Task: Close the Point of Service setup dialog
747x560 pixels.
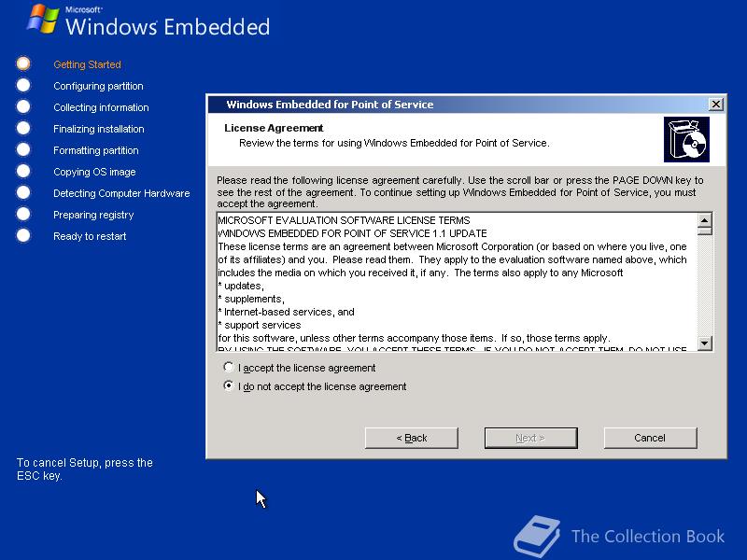Action: [715, 105]
